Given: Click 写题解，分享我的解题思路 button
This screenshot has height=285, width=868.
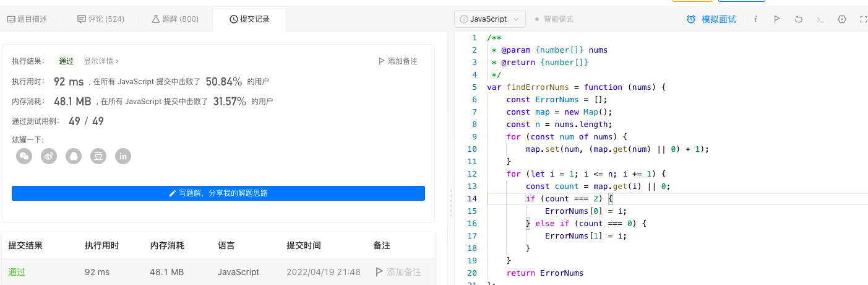Looking at the screenshot, I should 218,193.
